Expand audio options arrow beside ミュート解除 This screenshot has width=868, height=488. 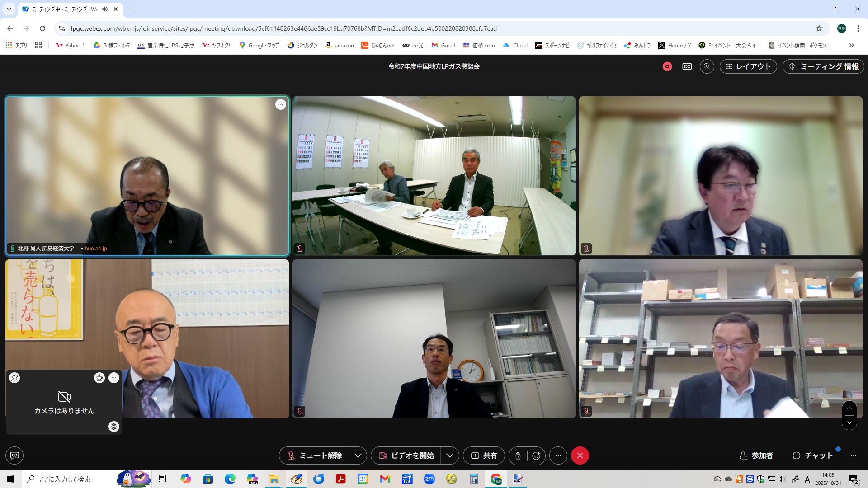coord(358,455)
